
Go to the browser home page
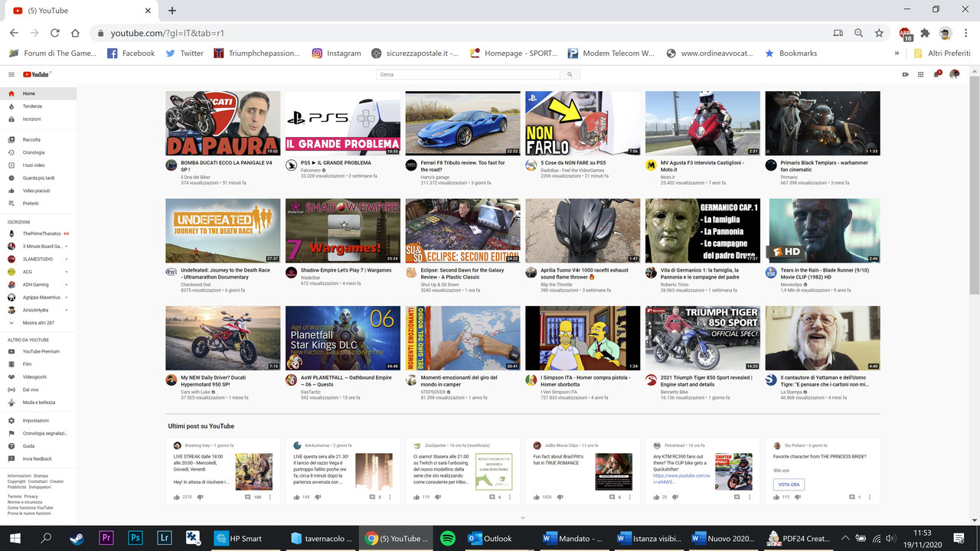pos(75,33)
